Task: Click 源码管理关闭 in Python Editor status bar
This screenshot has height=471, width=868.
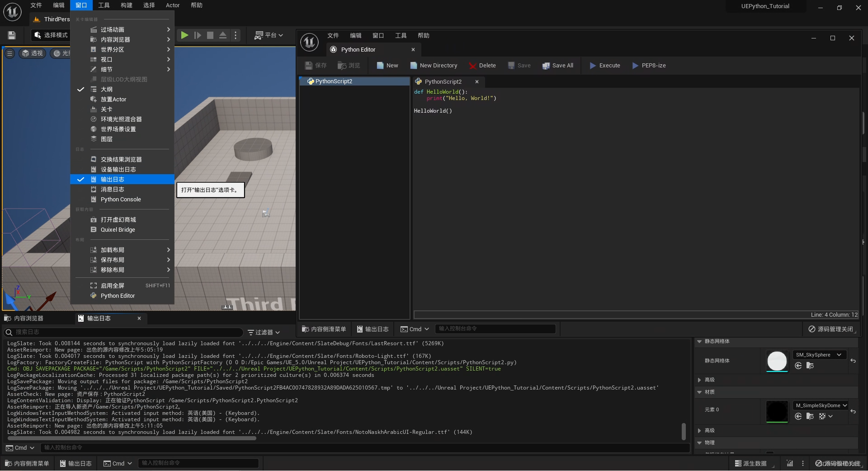Action: click(831, 329)
